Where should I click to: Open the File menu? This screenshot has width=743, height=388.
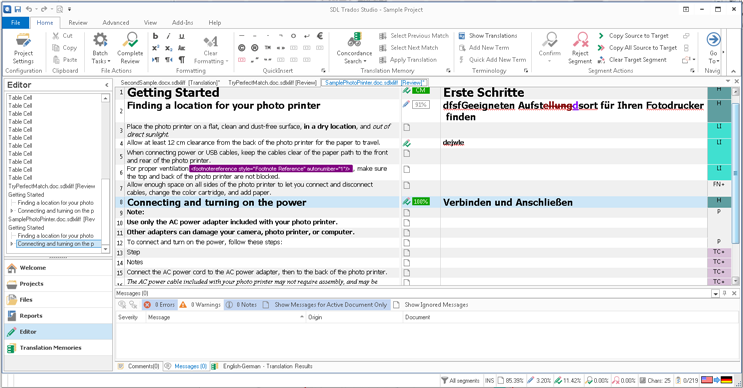(16, 22)
